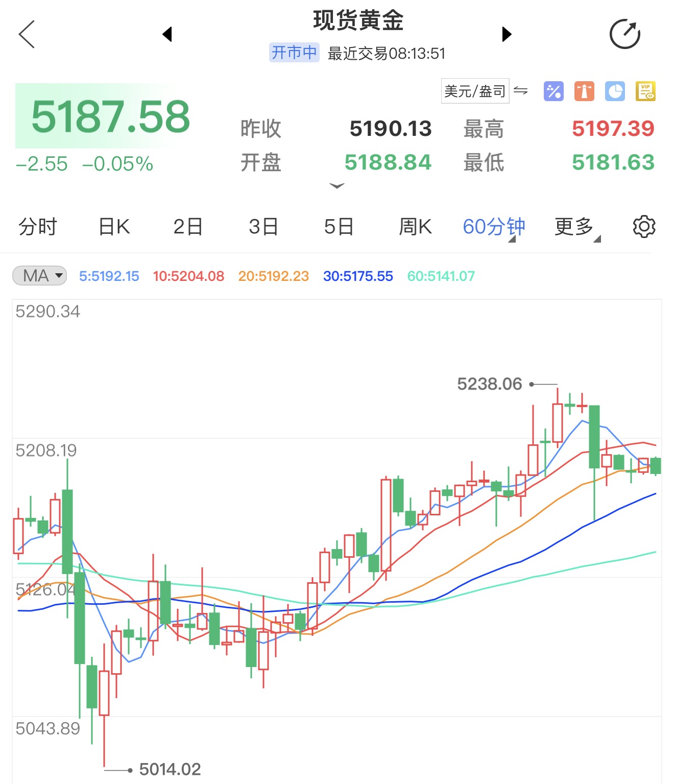Viewport: 674px width, 784px height.
Task: Tap the 5日 chart button
Action: pyautogui.click(x=339, y=227)
